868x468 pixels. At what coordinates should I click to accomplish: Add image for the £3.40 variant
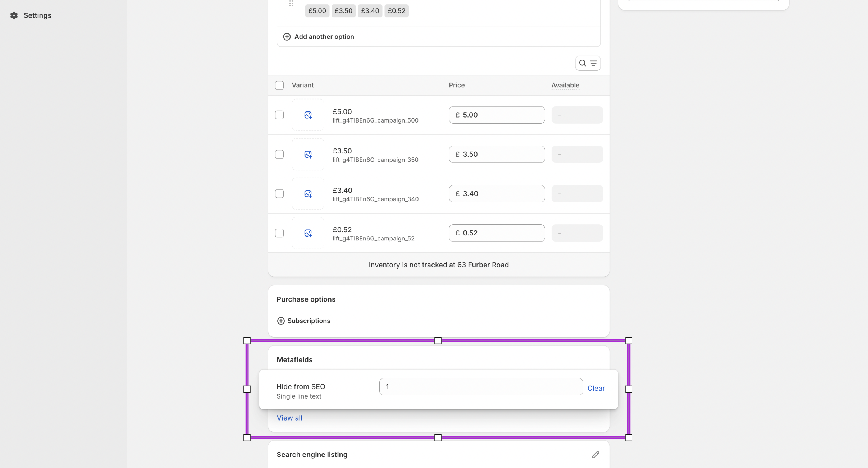click(308, 194)
